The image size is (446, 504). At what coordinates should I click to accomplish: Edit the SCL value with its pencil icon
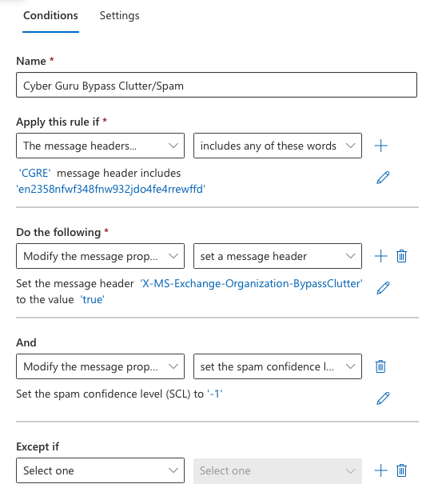[x=383, y=398]
